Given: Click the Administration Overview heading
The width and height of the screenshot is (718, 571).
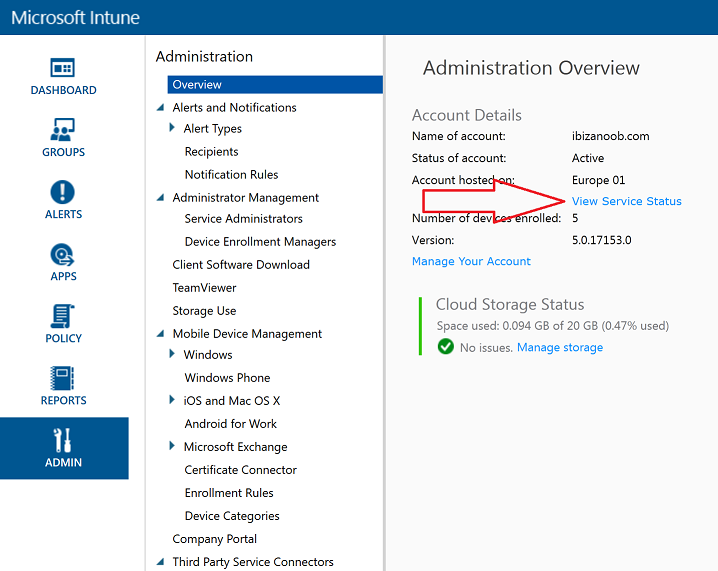Looking at the screenshot, I should pyautogui.click(x=531, y=68).
